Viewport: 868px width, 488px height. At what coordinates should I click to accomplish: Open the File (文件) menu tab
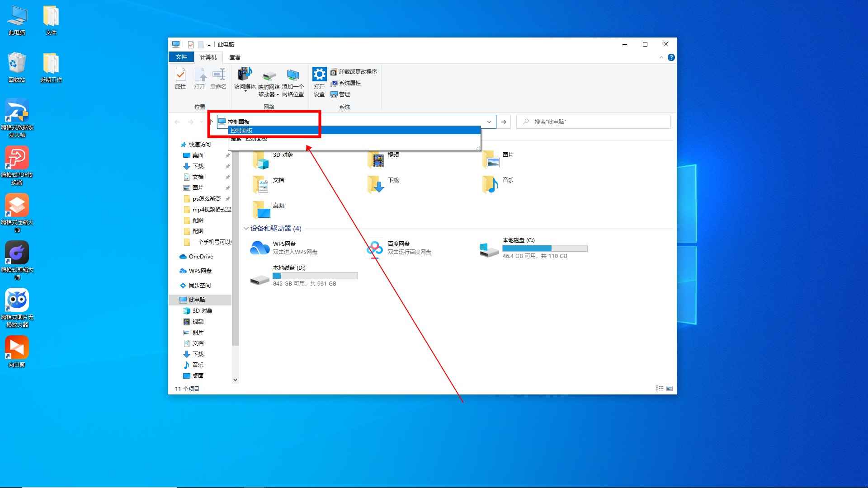click(181, 57)
